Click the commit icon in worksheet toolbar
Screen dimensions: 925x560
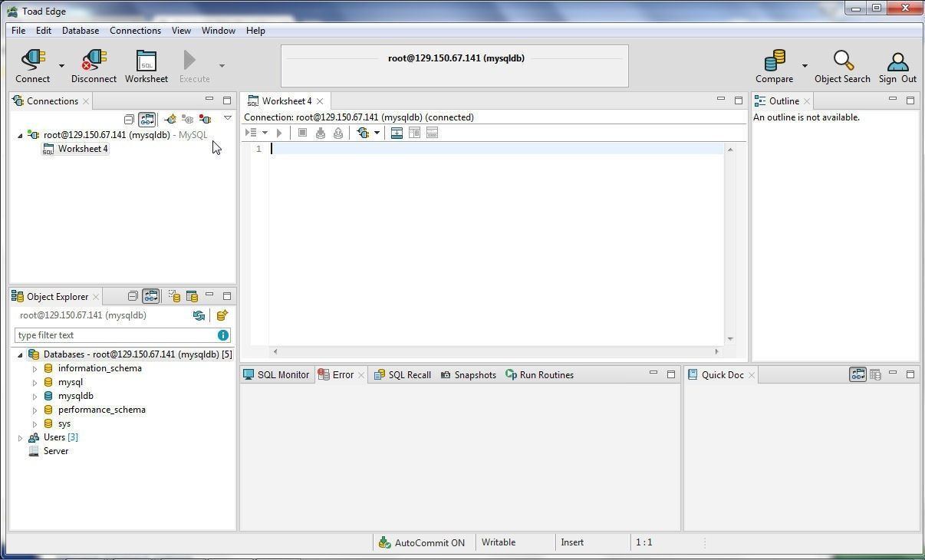pyautogui.click(x=321, y=133)
